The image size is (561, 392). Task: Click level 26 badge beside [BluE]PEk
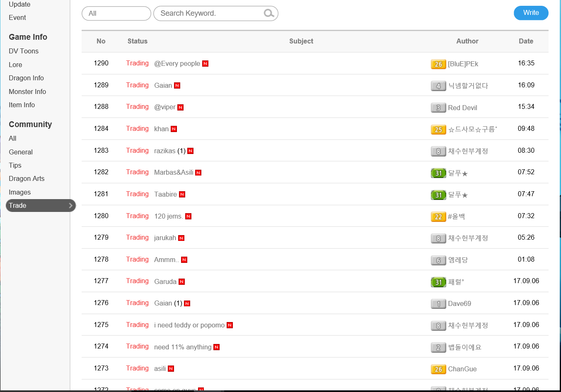click(x=438, y=64)
